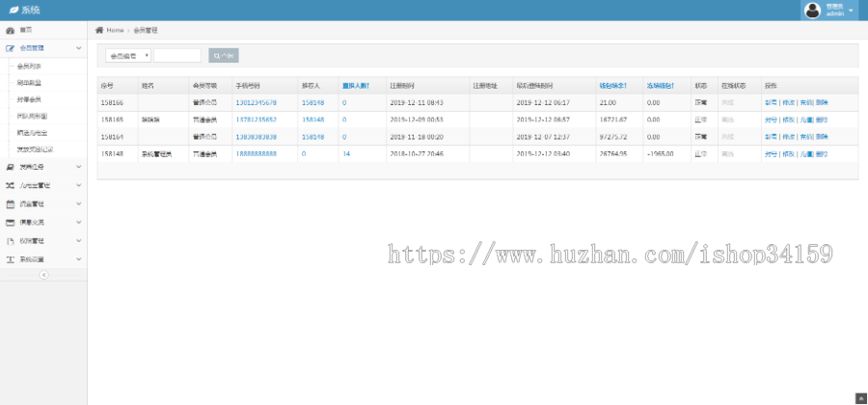Click the calendar icon in sidebar
The height and width of the screenshot is (405, 868).
pyautogui.click(x=10, y=203)
